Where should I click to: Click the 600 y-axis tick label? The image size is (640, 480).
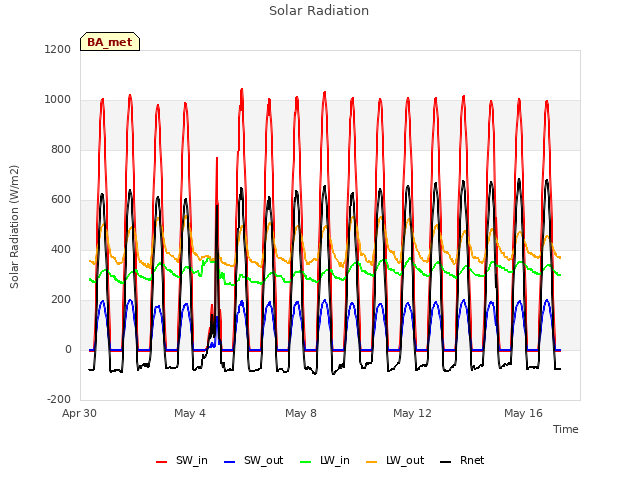pos(61,200)
